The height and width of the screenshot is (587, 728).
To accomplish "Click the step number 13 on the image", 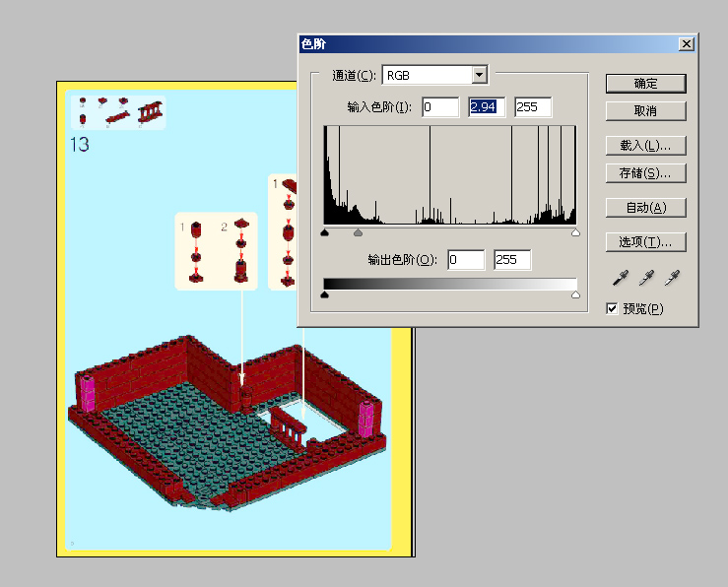I will point(80,145).
